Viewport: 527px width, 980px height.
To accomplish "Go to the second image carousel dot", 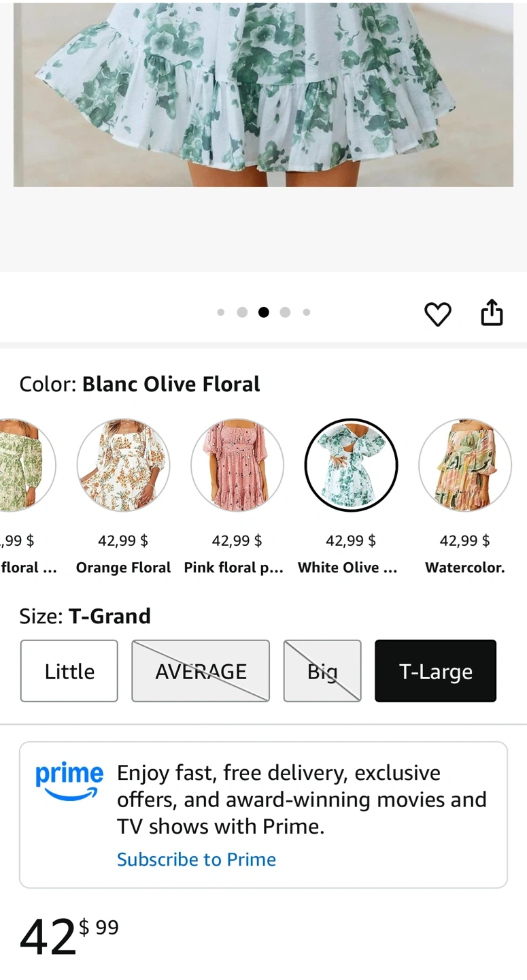I will 242,312.
